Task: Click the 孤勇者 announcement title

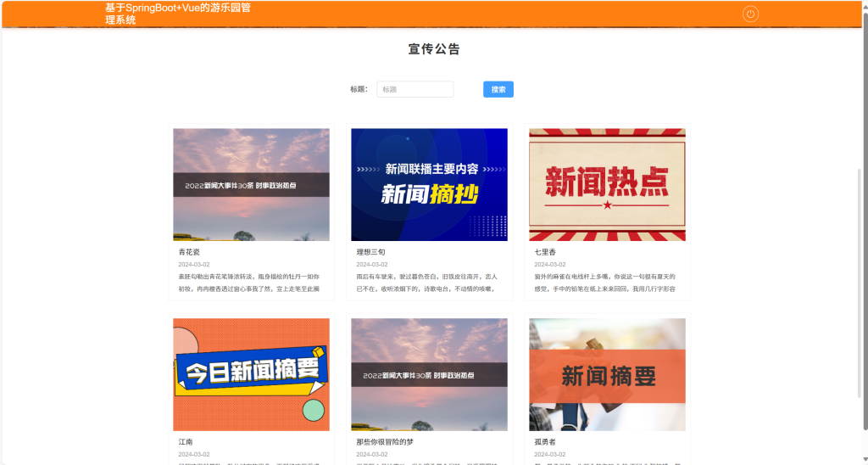Action: tap(545, 442)
